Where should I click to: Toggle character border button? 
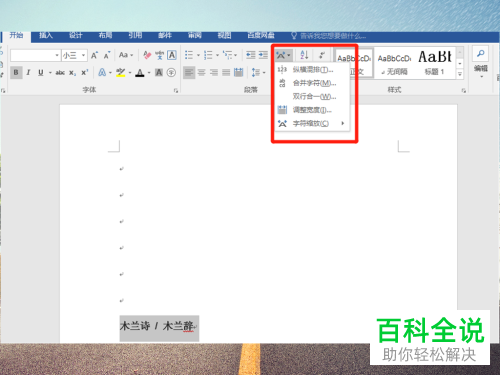tap(172, 55)
